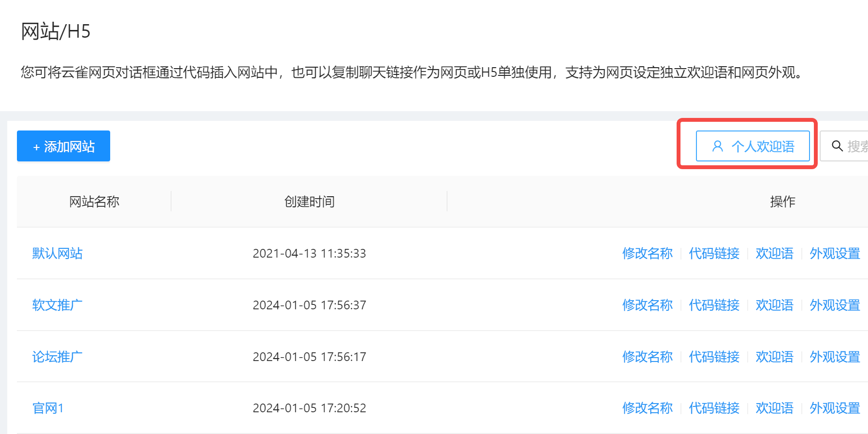
Task: Click the magnifier search icon
Action: pyautogui.click(x=837, y=146)
